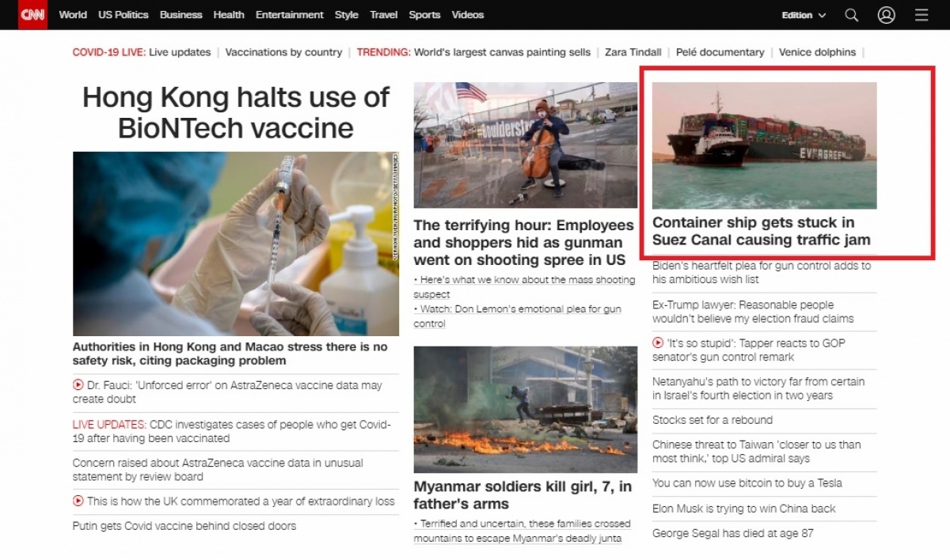Open the Style section

point(347,15)
